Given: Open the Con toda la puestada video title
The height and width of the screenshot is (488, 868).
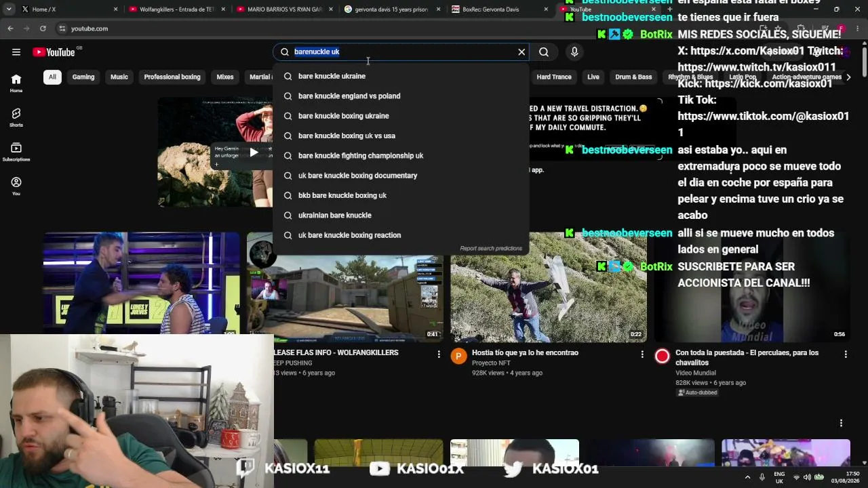Looking at the screenshot, I should pyautogui.click(x=747, y=358).
